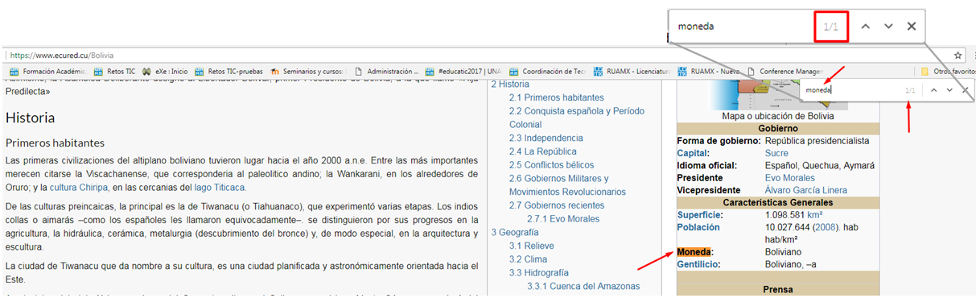Click the highlighted Moneda link
980x298 pixels.
[694, 252]
